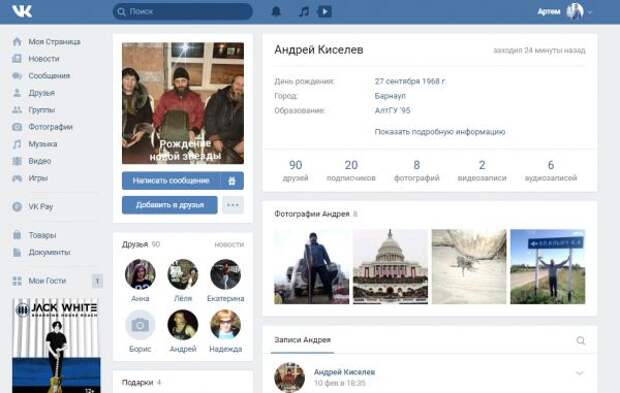Click the Написать сообщение button
This screenshot has height=393, width=620.
click(171, 181)
